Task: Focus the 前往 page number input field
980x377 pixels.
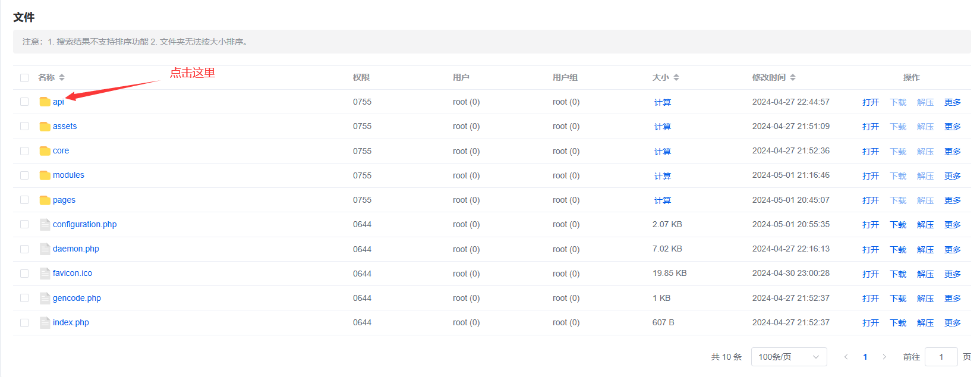Action: click(x=941, y=357)
